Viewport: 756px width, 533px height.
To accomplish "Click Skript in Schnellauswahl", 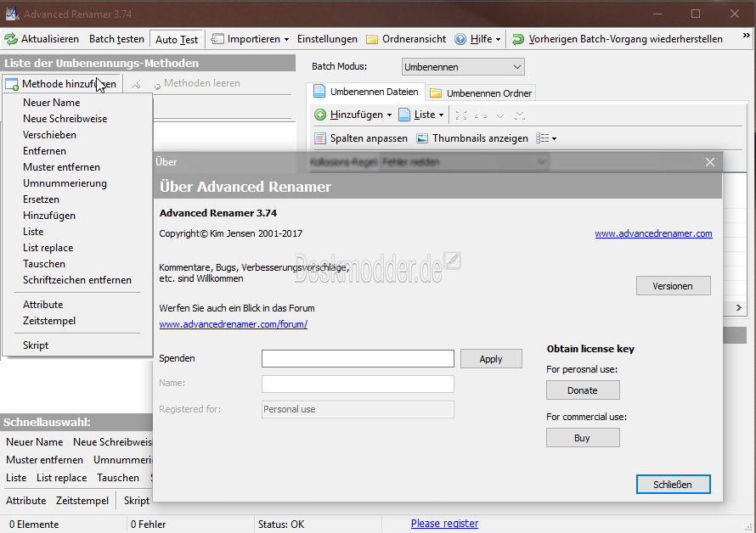I will pos(137,501).
